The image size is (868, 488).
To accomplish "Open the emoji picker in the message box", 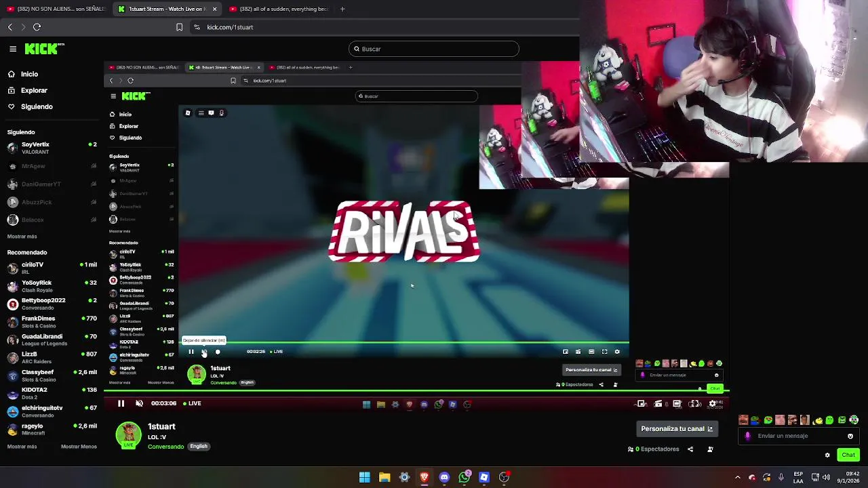I will click(x=850, y=436).
